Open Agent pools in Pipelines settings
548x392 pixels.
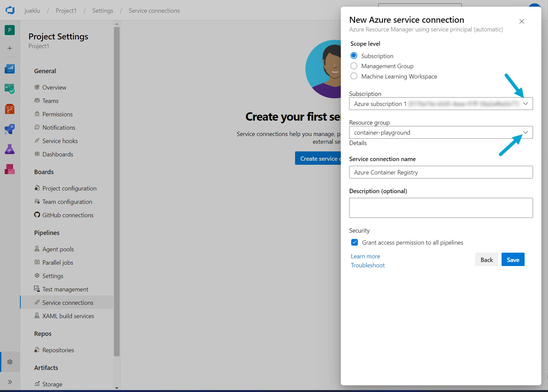click(x=58, y=249)
